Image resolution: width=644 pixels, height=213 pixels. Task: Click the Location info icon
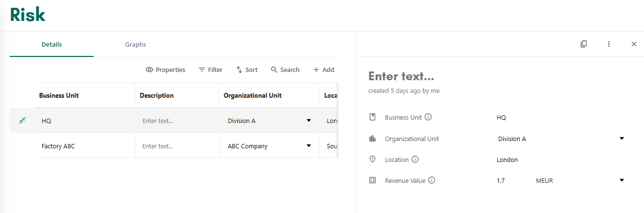[415, 160]
